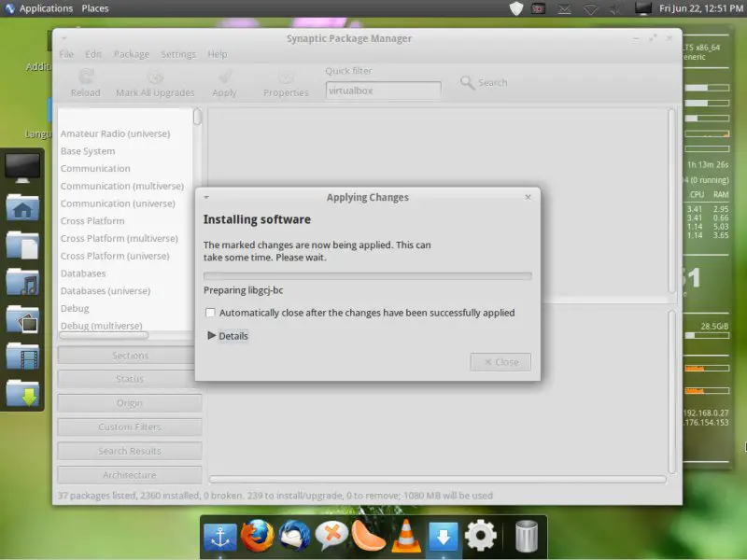This screenshot has height=560, width=747.
Task: Close the Applying Changes dialog with X
Action: tap(528, 197)
